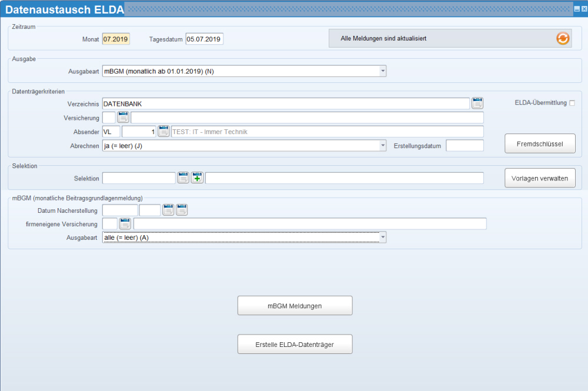Click the green plus add Selektion icon

pos(197,178)
